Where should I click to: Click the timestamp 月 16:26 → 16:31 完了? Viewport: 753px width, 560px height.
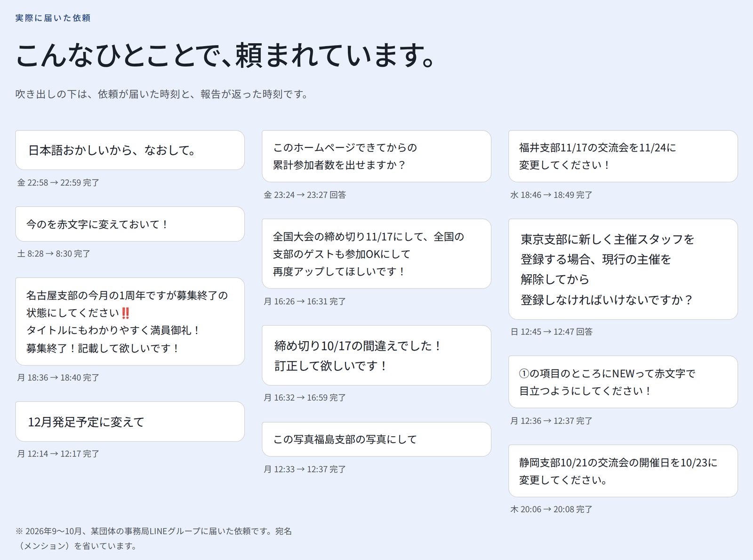[x=305, y=301]
